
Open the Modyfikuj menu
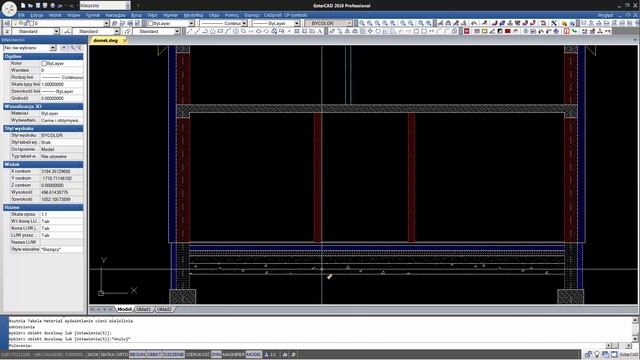[193, 15]
